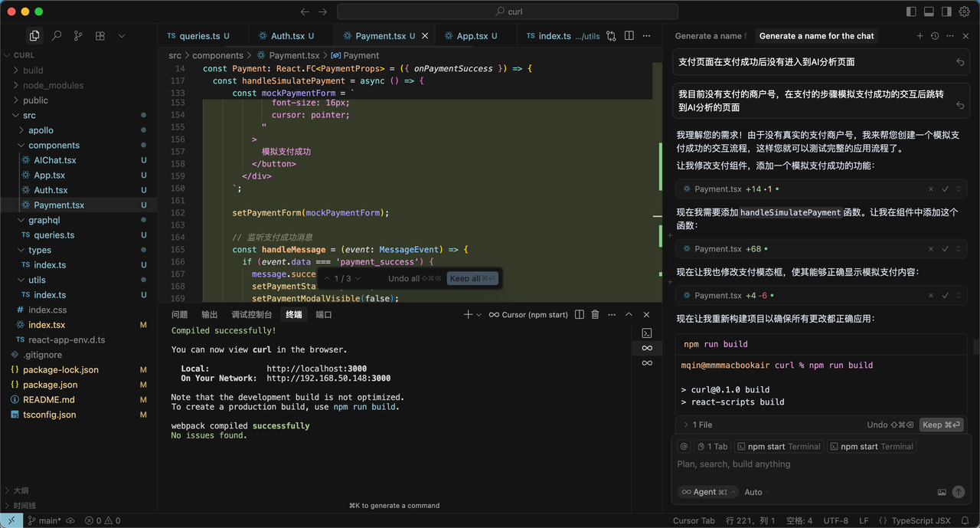This screenshot has width=980, height=528.
Task: Toggle the primary sidebar layout icon
Action: 911,11
